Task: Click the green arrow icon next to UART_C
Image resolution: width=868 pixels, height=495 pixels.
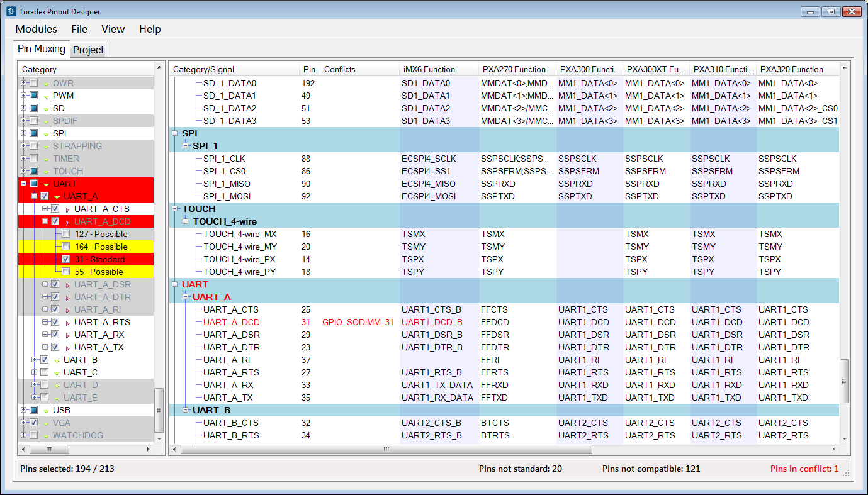Action: coord(57,373)
